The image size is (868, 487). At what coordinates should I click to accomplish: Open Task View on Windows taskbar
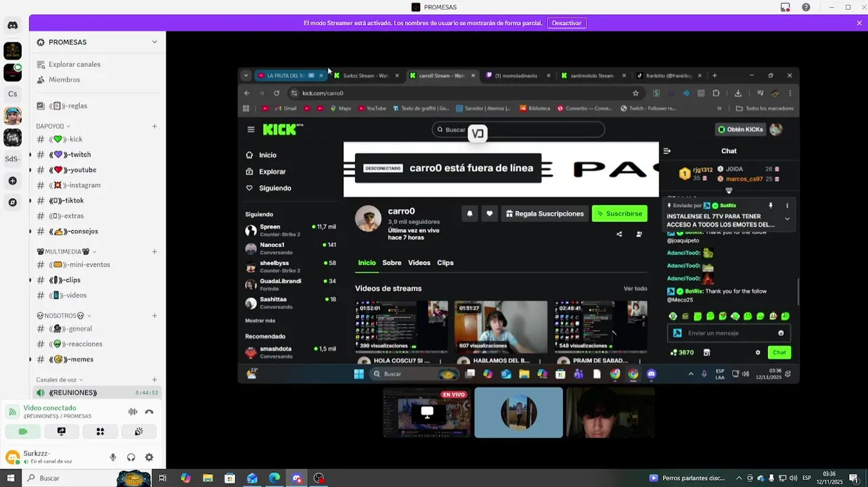point(162,478)
